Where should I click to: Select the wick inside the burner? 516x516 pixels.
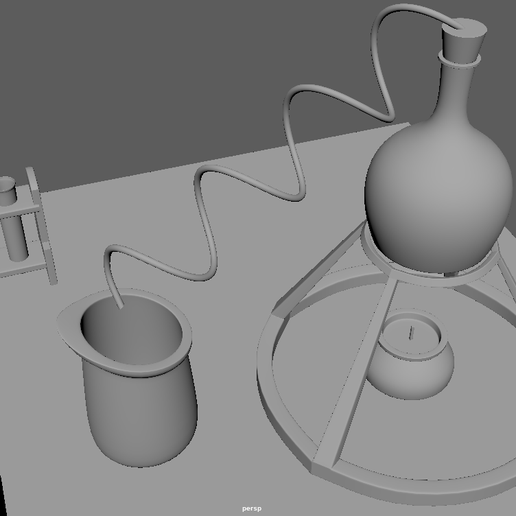pos(411,333)
